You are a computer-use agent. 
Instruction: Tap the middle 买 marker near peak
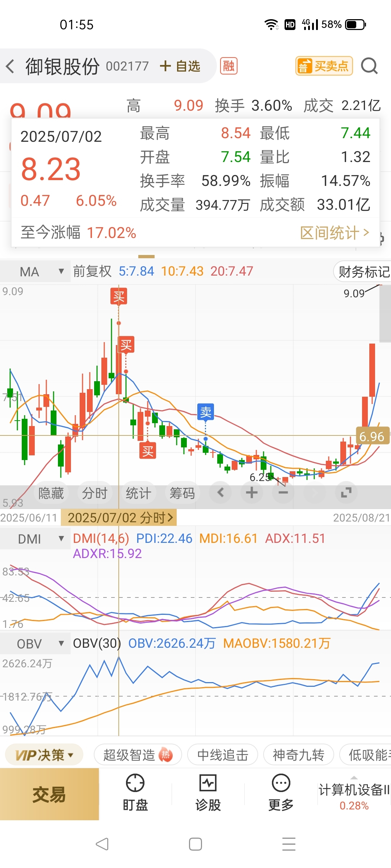(126, 345)
